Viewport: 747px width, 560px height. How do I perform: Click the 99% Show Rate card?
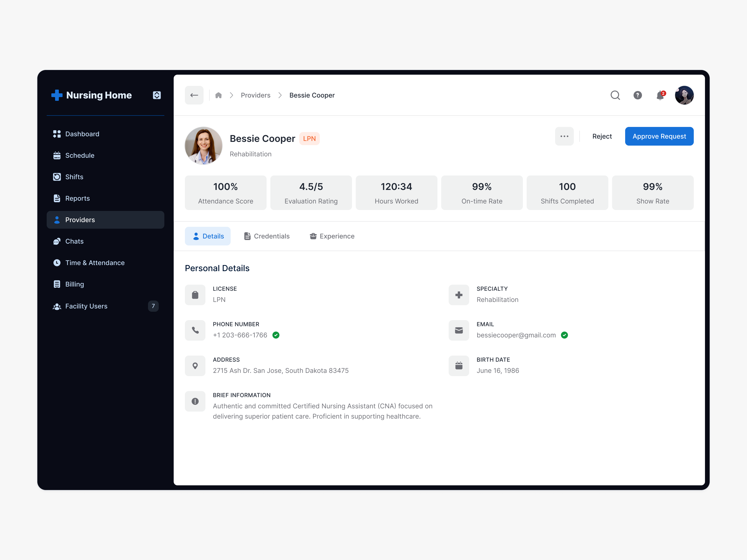point(653,193)
